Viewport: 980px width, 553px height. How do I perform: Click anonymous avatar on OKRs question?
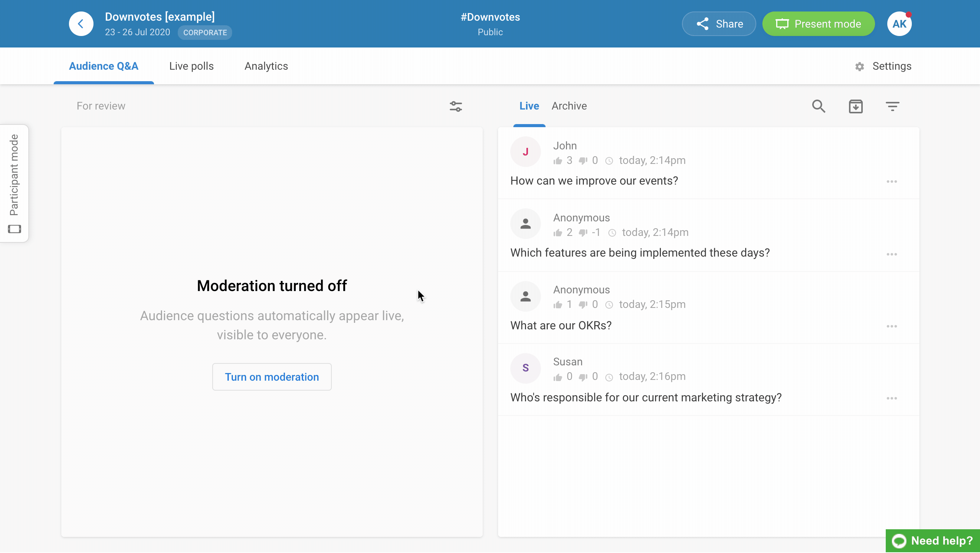[x=525, y=296]
